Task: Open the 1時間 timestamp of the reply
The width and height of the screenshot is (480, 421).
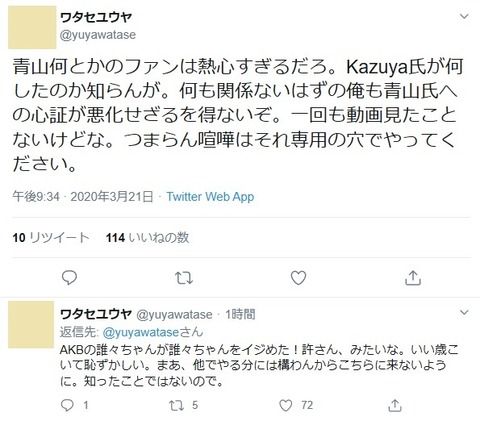Action: point(240,314)
